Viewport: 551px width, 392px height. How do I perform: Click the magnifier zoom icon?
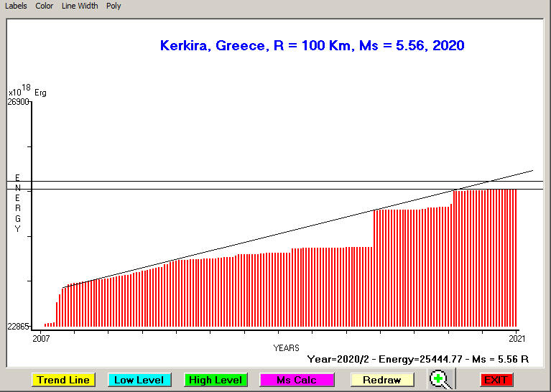coord(440,380)
